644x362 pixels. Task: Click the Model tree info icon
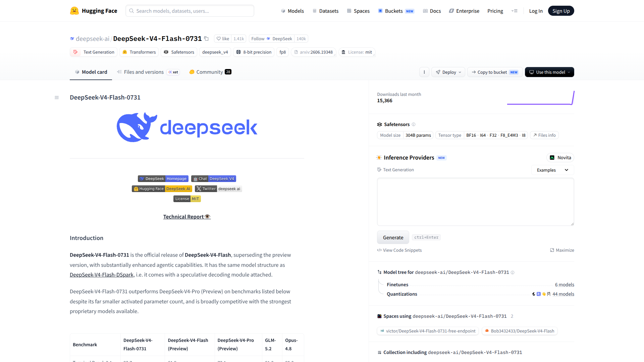pyautogui.click(x=513, y=273)
